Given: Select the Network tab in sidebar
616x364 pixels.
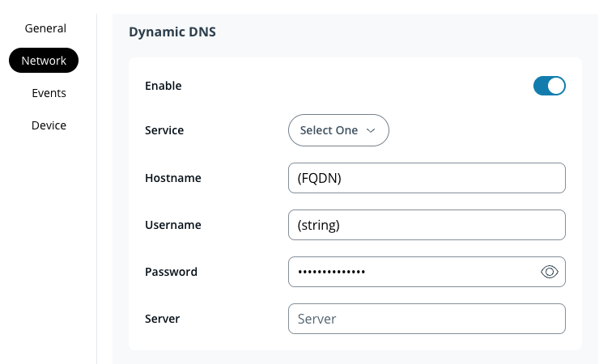Looking at the screenshot, I should pos(44,61).
